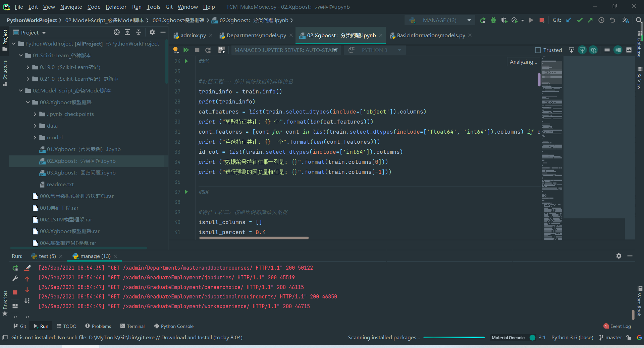Toggle the Structure tool window side tab
Image resolution: width=644 pixels, height=348 pixels.
pyautogui.click(x=5, y=73)
